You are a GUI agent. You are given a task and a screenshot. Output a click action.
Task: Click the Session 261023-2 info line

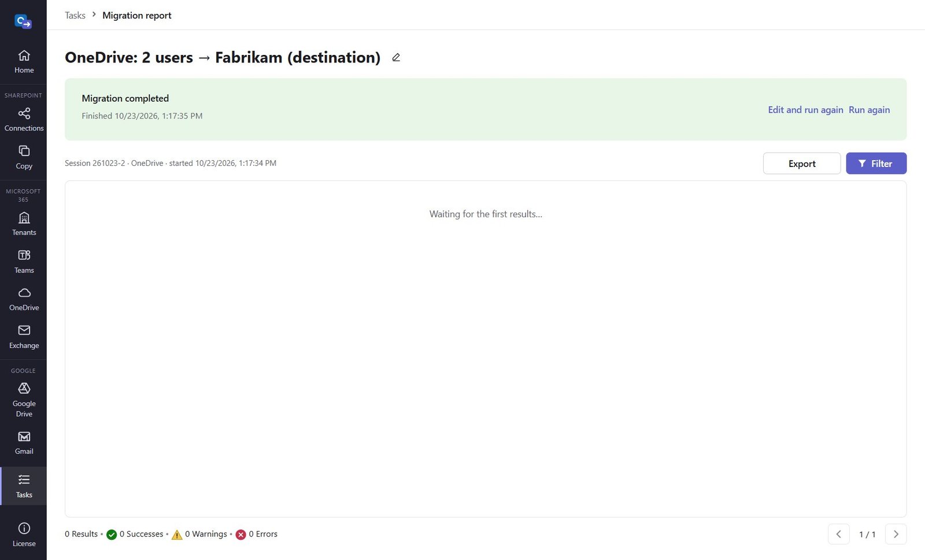171,163
